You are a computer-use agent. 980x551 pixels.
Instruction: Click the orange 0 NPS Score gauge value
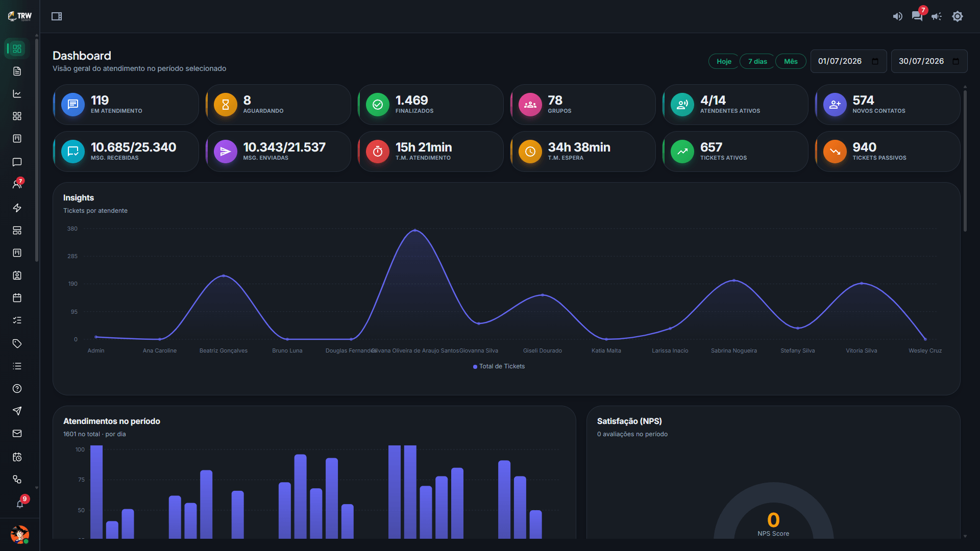tap(773, 520)
